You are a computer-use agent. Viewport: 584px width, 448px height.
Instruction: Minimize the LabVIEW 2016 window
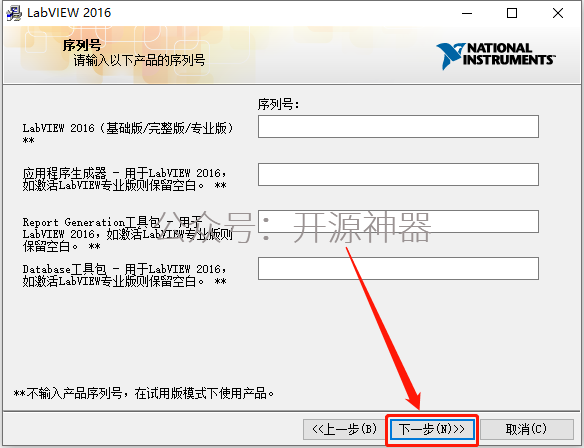coord(467,13)
